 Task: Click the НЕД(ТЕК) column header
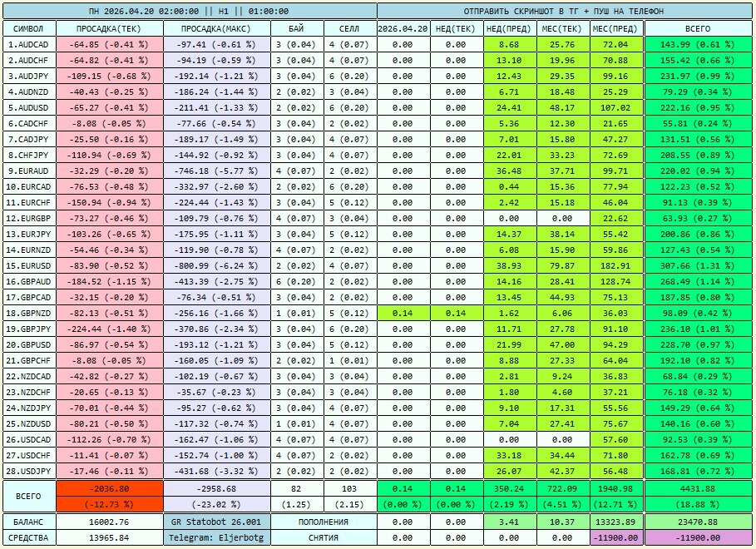click(456, 28)
